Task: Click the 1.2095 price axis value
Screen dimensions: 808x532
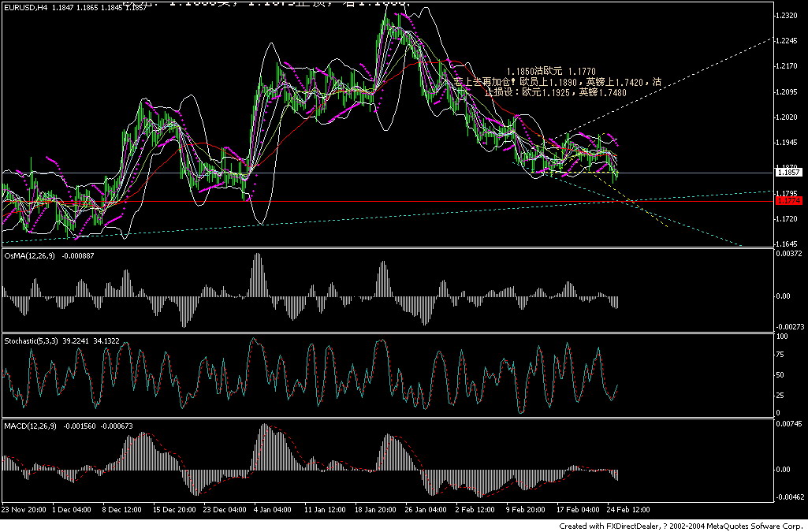Action: coord(788,92)
